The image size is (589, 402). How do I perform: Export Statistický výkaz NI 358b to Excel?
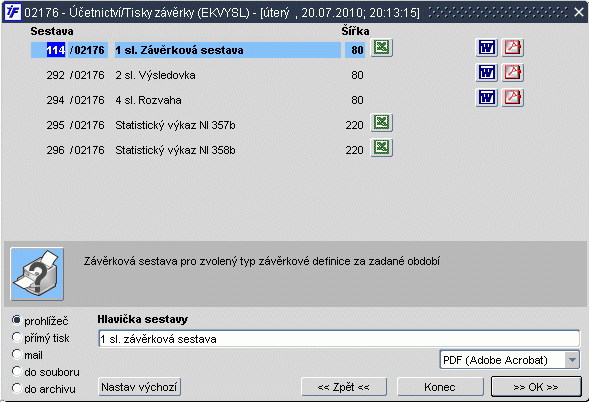(382, 148)
